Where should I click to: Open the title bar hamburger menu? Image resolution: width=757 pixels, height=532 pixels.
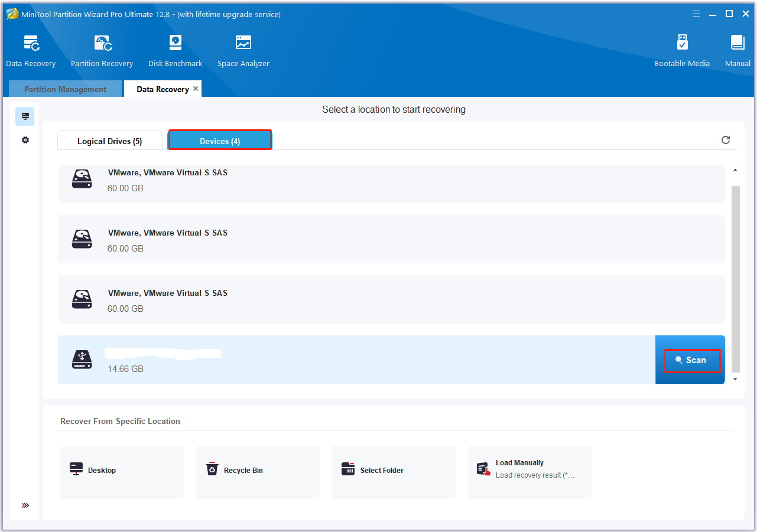(x=697, y=14)
